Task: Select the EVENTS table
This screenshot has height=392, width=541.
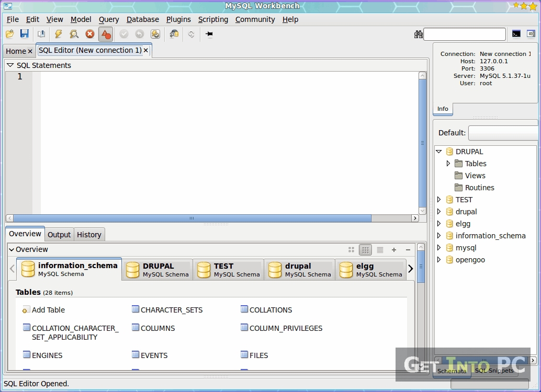Action: [x=150, y=355]
